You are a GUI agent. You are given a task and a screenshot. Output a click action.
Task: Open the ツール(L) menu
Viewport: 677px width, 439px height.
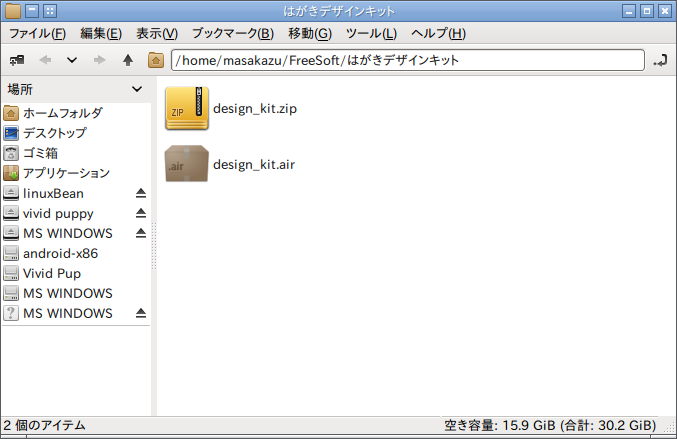[x=371, y=33]
